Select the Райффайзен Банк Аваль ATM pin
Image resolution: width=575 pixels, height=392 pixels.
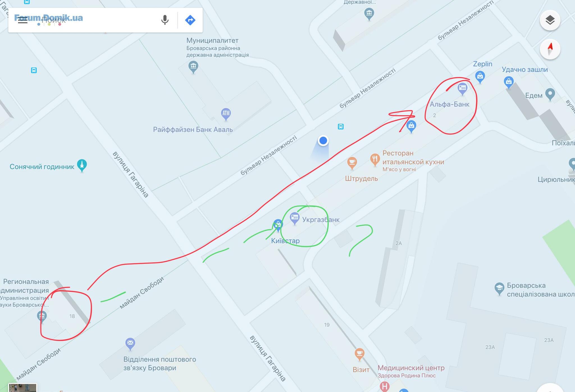point(226,114)
